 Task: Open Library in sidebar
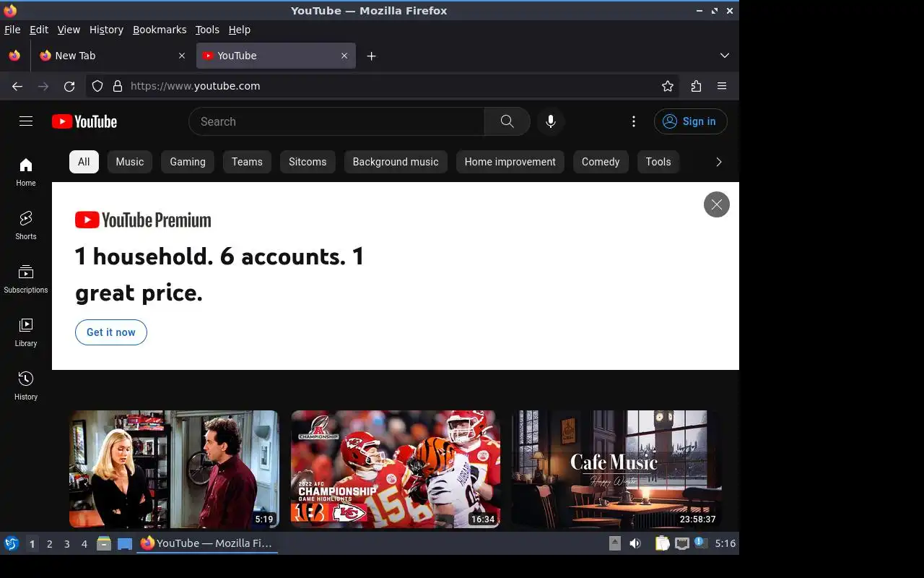[26, 332]
